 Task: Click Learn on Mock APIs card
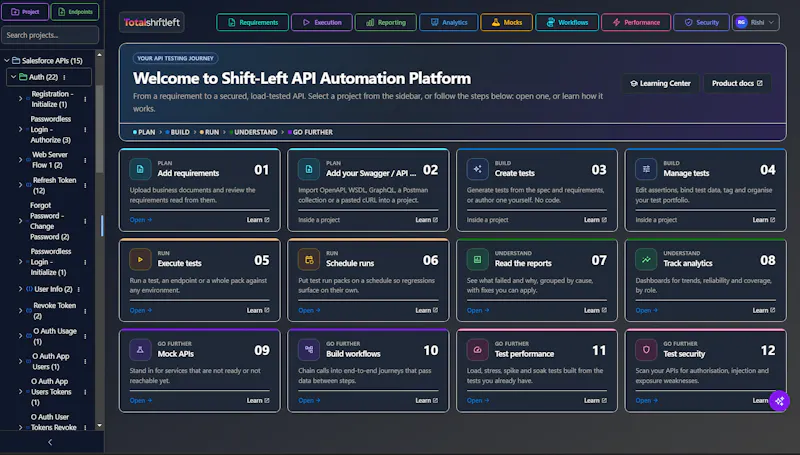(x=258, y=400)
